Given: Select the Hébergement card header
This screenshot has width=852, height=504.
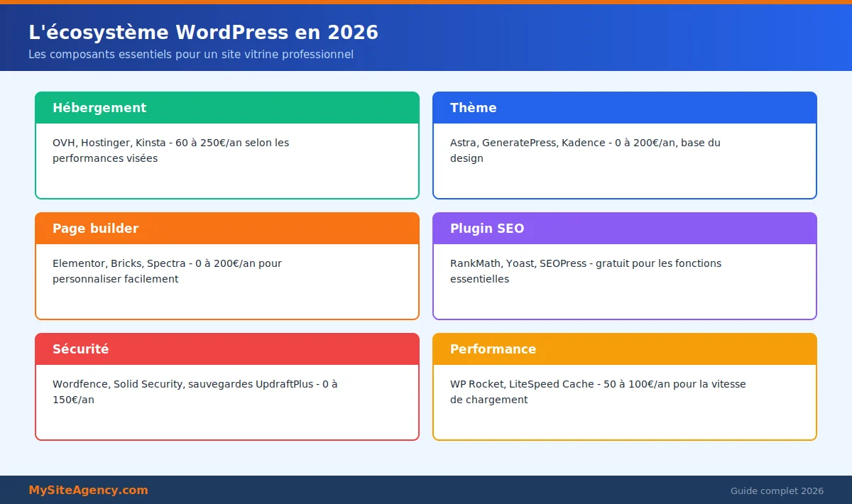Looking at the screenshot, I should point(227,108).
